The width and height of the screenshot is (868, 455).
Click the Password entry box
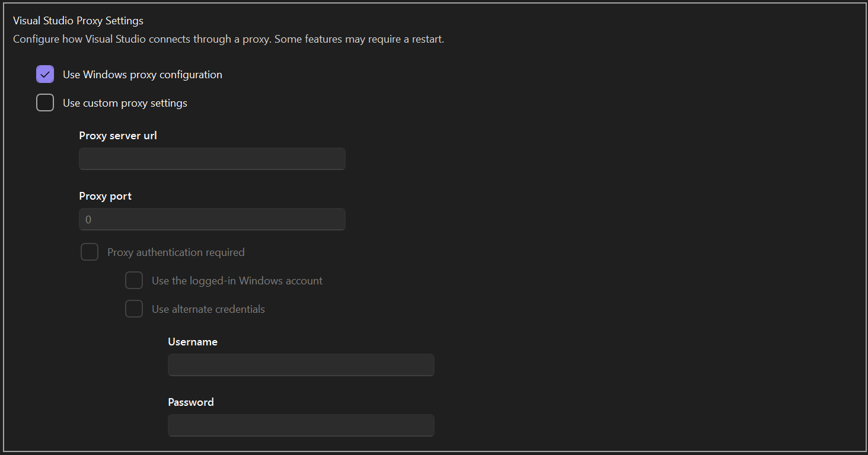pyautogui.click(x=301, y=425)
